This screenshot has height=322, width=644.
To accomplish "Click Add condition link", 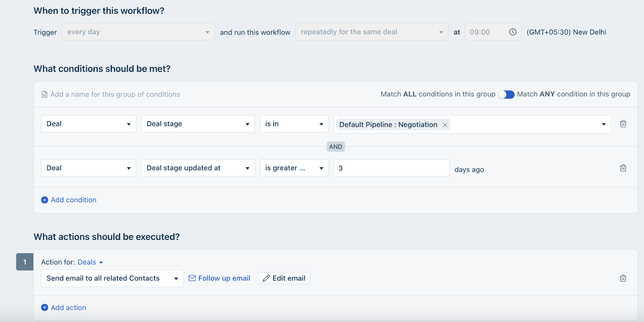I will tap(74, 200).
